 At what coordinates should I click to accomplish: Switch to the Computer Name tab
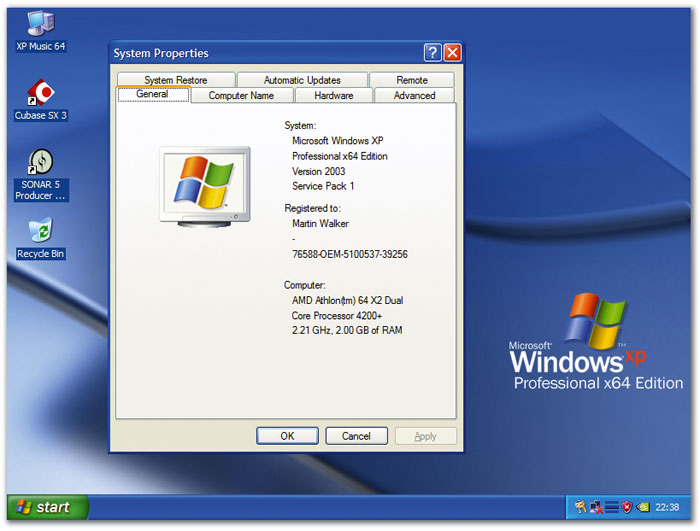click(x=242, y=96)
